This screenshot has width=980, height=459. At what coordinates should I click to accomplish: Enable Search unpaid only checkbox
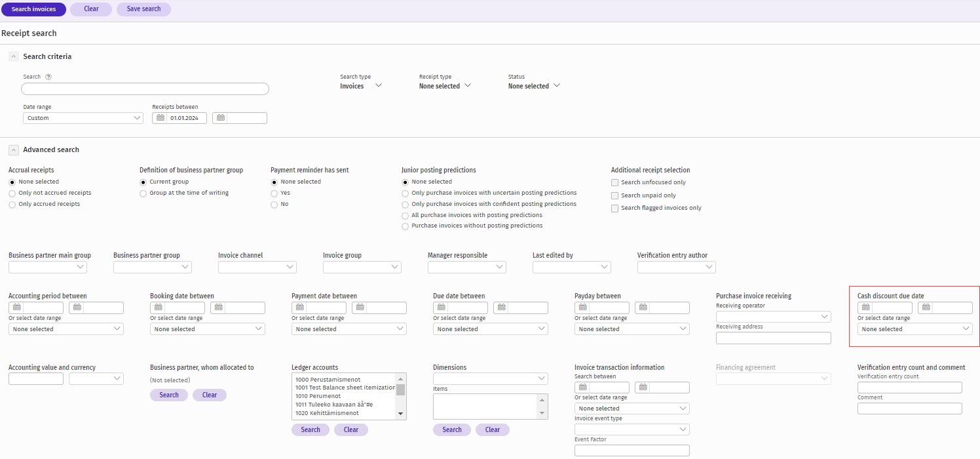click(x=614, y=195)
